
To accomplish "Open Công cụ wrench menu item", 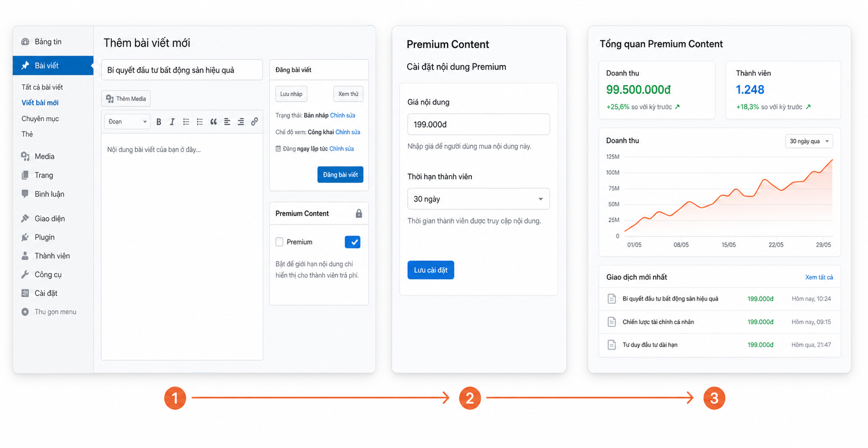I will (48, 274).
